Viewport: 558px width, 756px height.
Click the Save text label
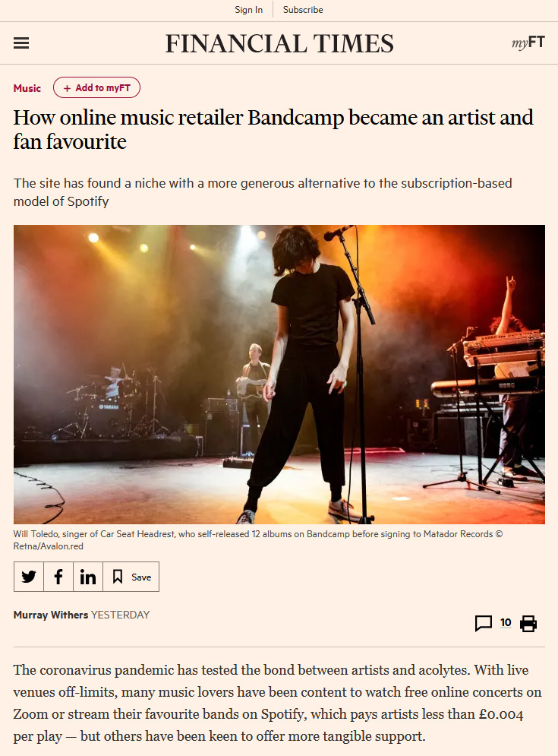point(141,577)
